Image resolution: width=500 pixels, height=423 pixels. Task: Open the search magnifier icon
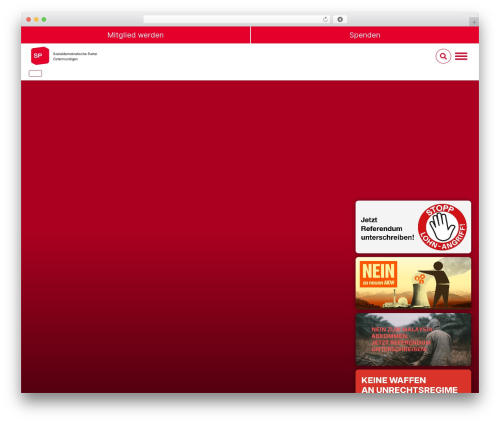pos(443,56)
